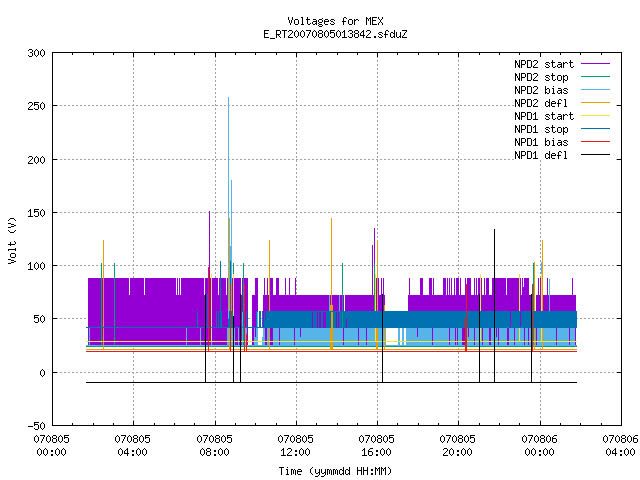Click the 200 y-axis tick label
Screen dimensions: 640x480
click(36, 160)
